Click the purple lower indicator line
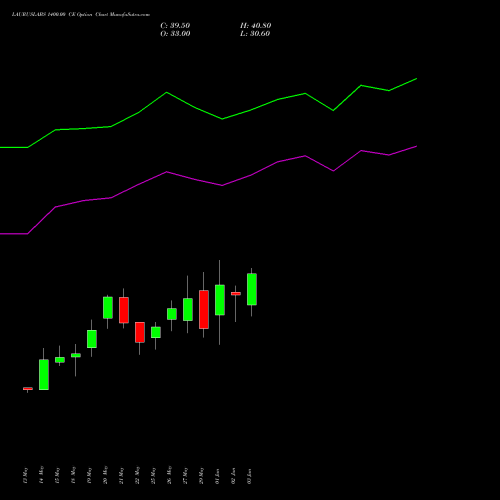 222,185
